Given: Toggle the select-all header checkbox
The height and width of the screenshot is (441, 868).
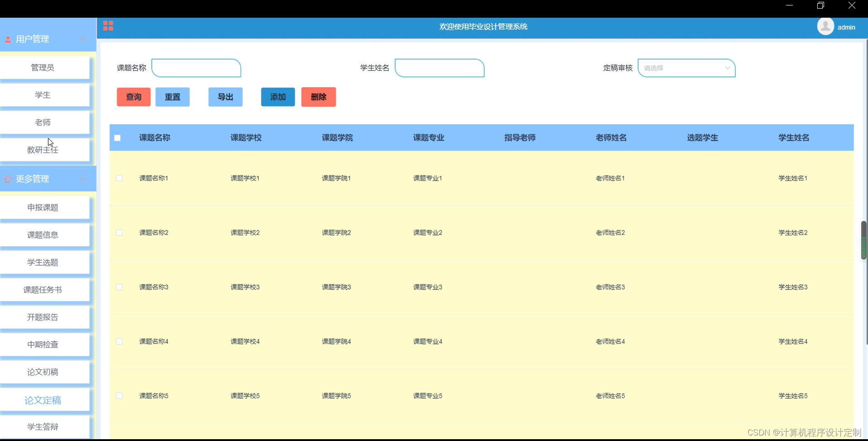Looking at the screenshot, I should (x=117, y=138).
